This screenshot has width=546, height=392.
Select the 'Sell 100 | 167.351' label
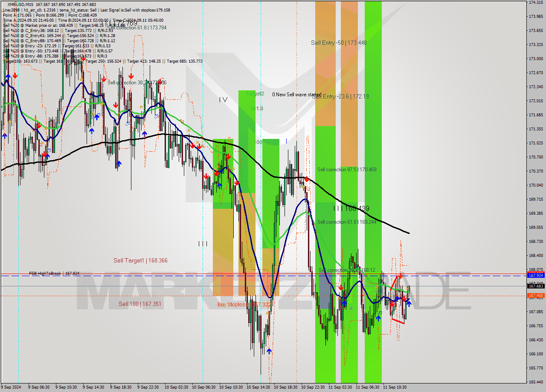click(140, 304)
